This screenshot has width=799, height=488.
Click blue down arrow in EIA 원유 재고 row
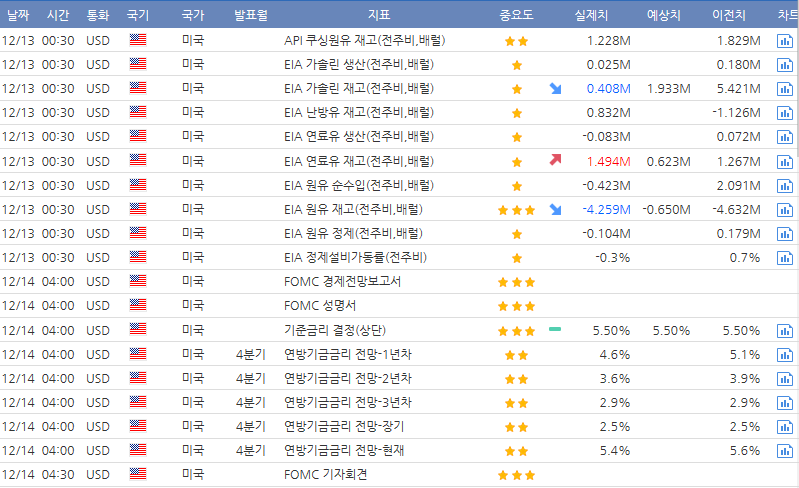tap(555, 209)
